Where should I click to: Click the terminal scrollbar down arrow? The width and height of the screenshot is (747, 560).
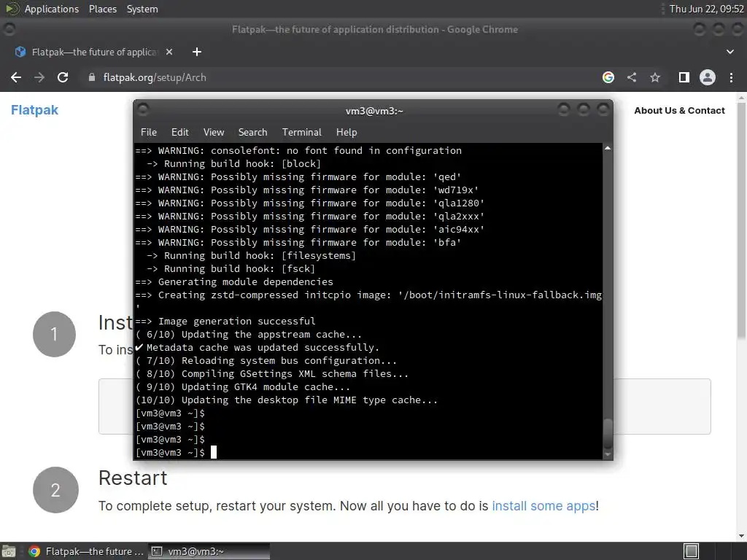click(x=608, y=455)
